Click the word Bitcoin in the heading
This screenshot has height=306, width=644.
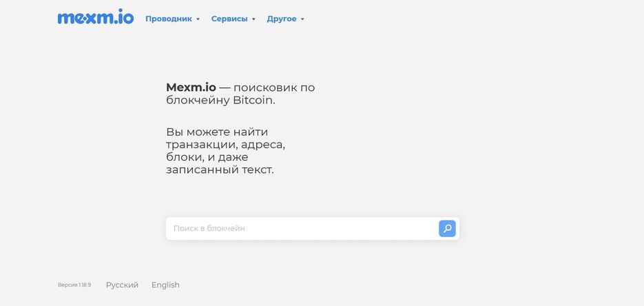point(253,101)
